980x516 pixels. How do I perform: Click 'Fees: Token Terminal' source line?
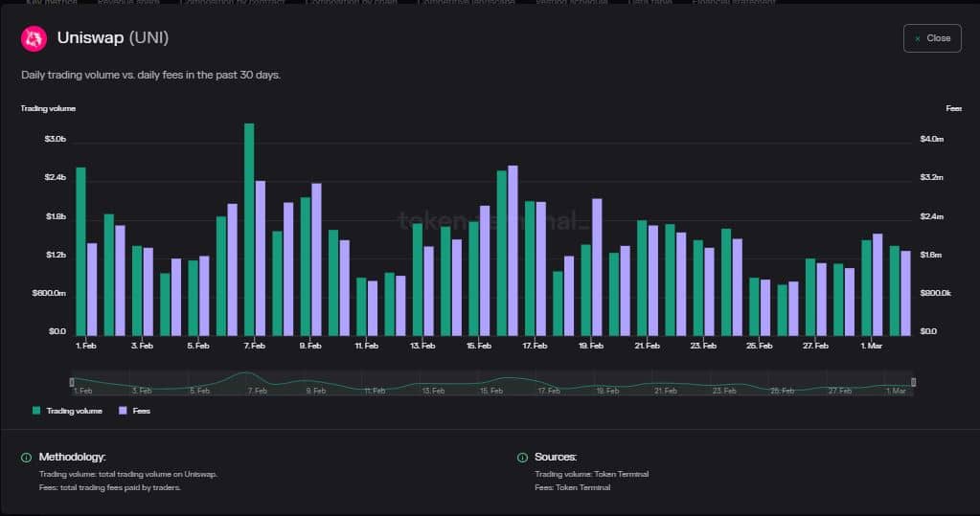[x=573, y=487]
